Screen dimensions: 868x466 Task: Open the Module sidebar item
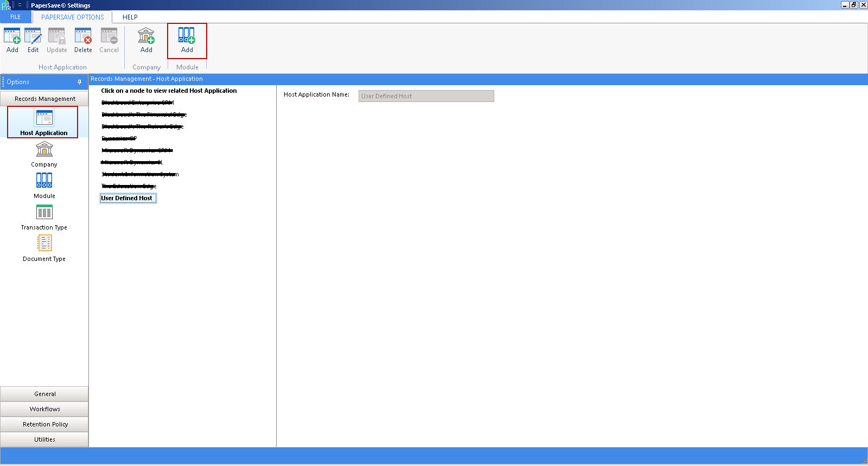[x=44, y=186]
